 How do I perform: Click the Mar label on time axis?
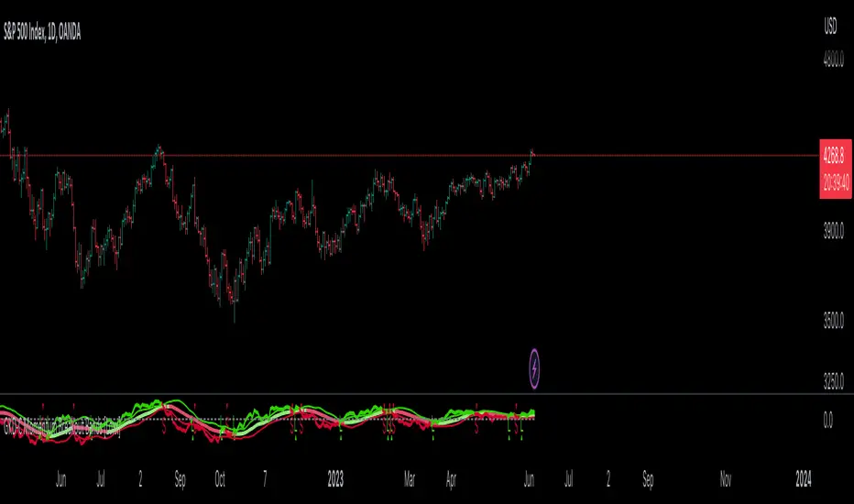point(410,479)
